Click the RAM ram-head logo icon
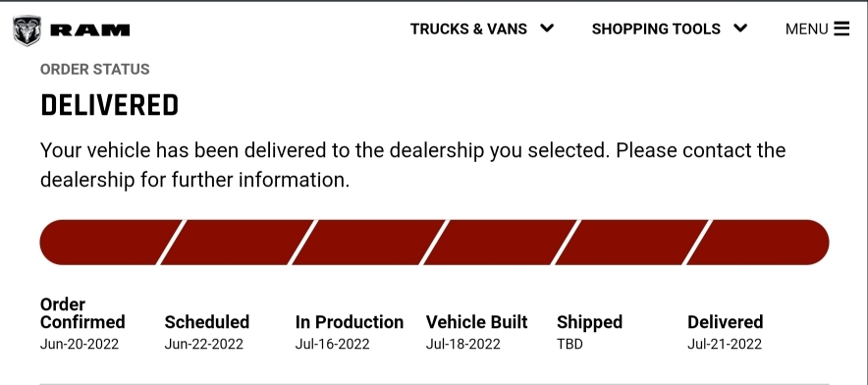 [27, 29]
